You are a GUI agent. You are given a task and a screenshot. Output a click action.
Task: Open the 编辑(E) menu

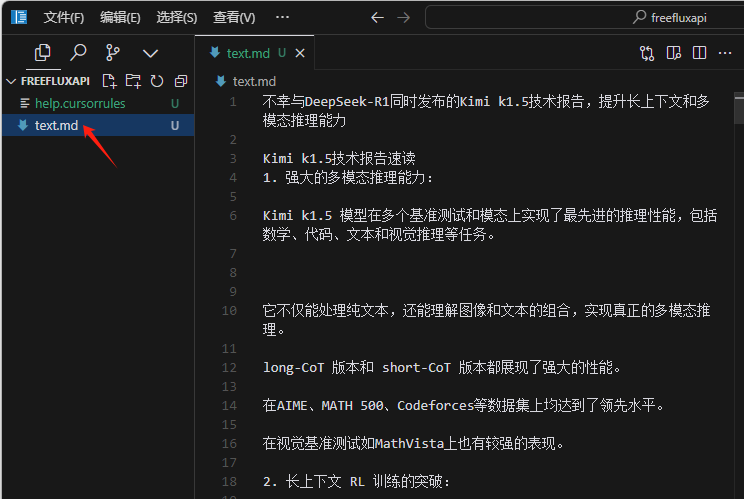coord(120,18)
